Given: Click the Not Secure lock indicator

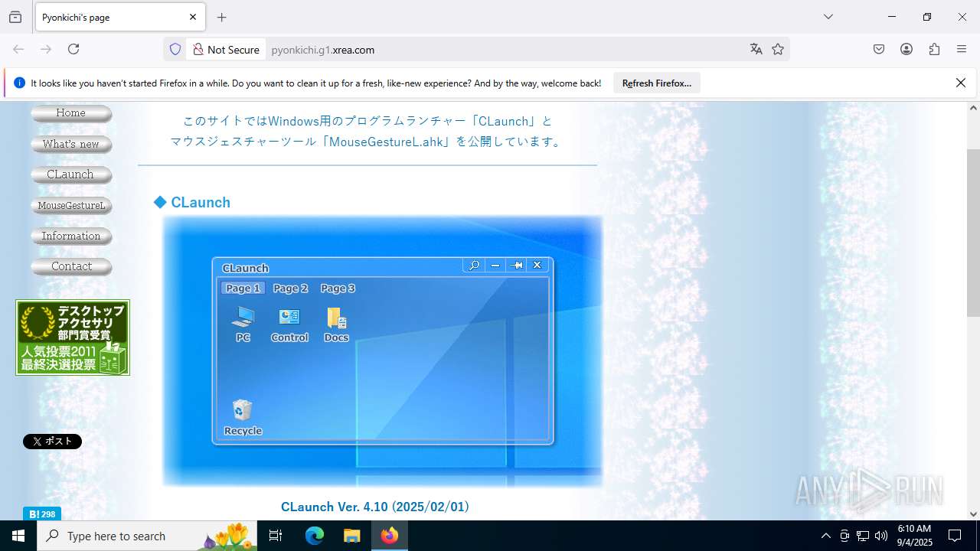Looking at the screenshot, I should point(226,49).
